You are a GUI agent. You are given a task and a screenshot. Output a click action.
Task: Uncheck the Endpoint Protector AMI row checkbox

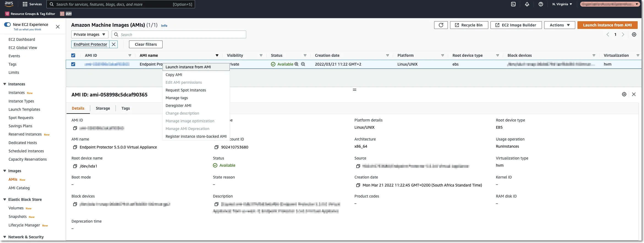(73, 64)
